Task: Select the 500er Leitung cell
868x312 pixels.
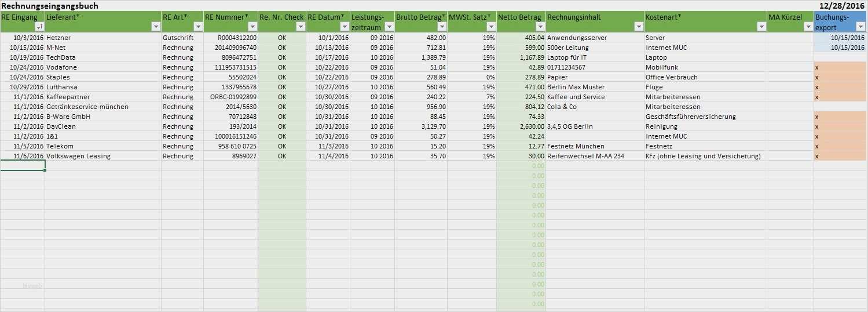Action: [595, 48]
